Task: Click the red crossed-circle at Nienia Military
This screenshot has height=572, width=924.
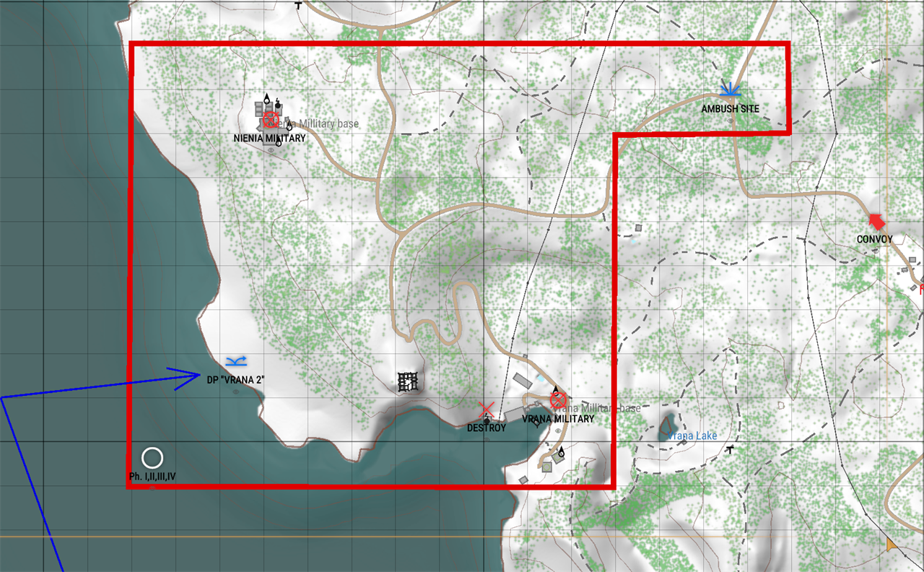Action: click(271, 119)
